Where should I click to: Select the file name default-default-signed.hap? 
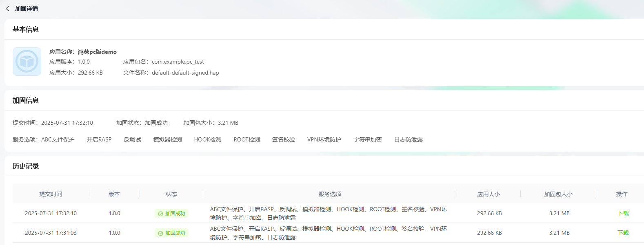[x=185, y=73]
